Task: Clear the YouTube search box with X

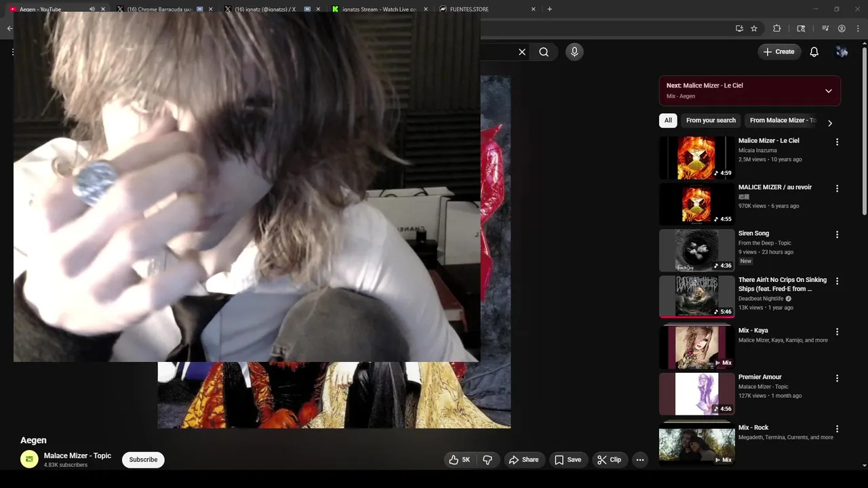Action: point(522,52)
